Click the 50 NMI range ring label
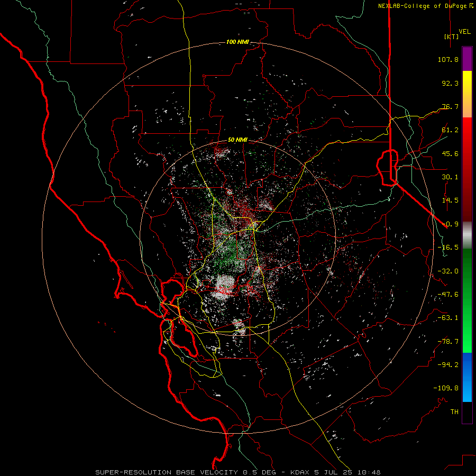This screenshot has width=476, height=476. point(237,140)
